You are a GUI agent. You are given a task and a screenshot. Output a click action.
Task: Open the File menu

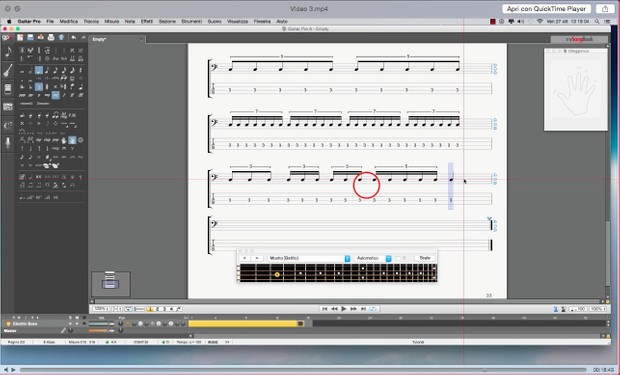coord(50,21)
